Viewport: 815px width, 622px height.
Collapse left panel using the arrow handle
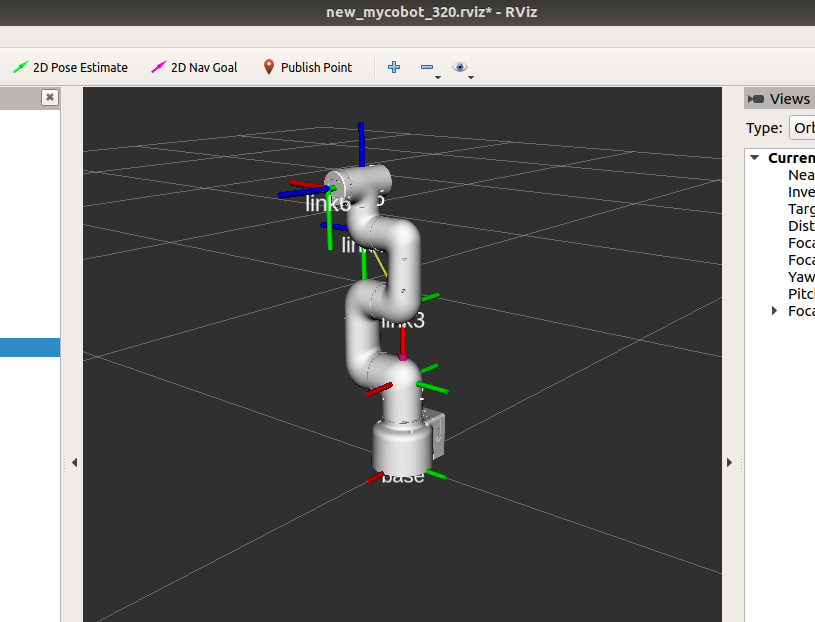74,462
